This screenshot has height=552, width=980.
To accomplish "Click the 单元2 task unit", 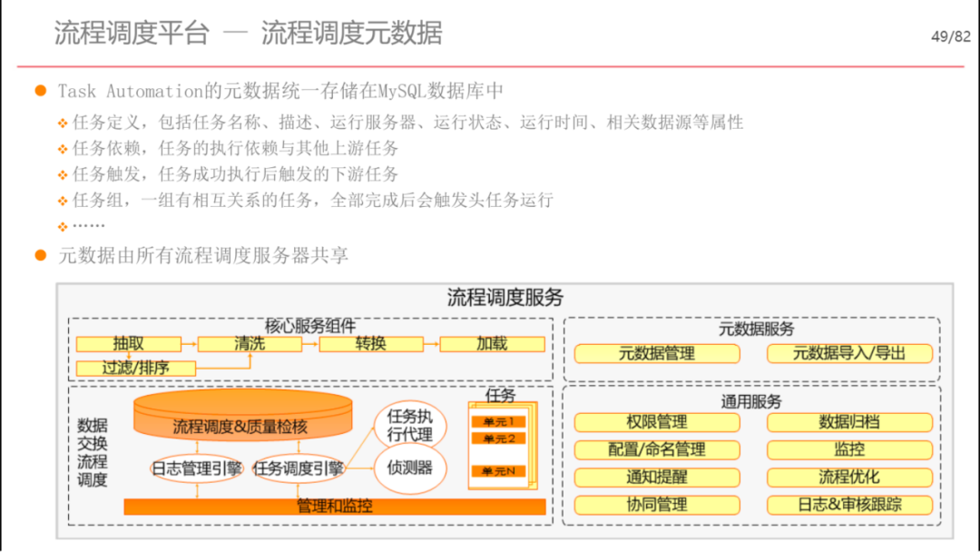I will pos(498,439).
